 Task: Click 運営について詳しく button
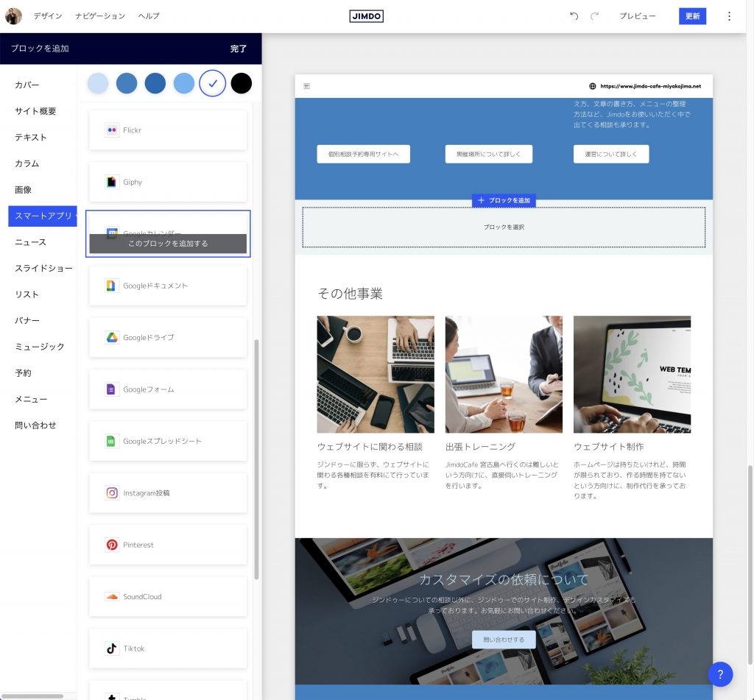coord(611,154)
